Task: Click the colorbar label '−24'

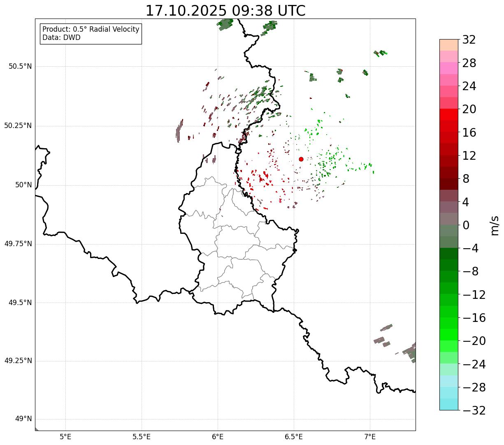Action: (474, 364)
